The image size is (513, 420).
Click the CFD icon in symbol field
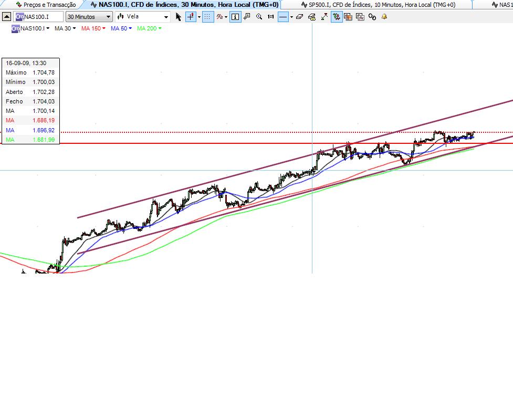click(19, 17)
